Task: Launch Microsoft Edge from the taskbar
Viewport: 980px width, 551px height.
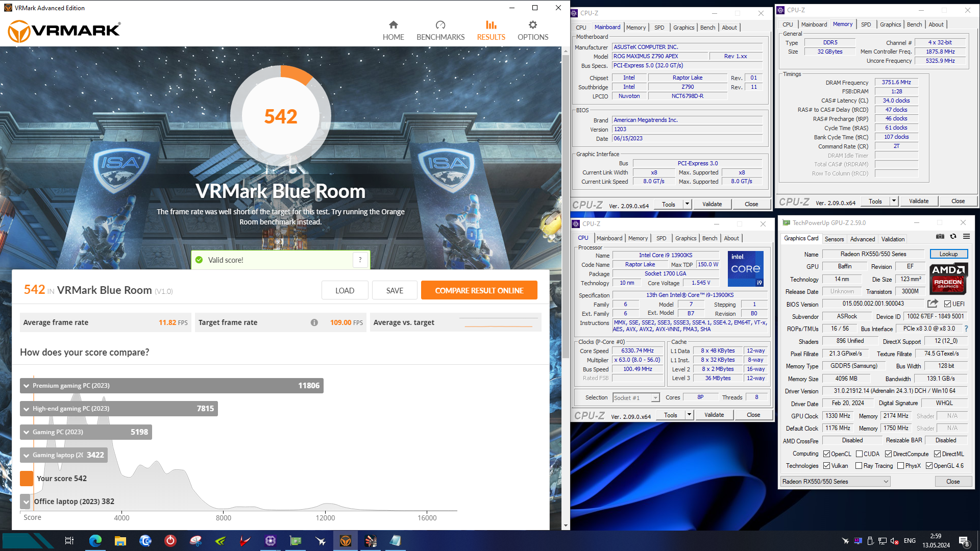Action: [x=95, y=541]
